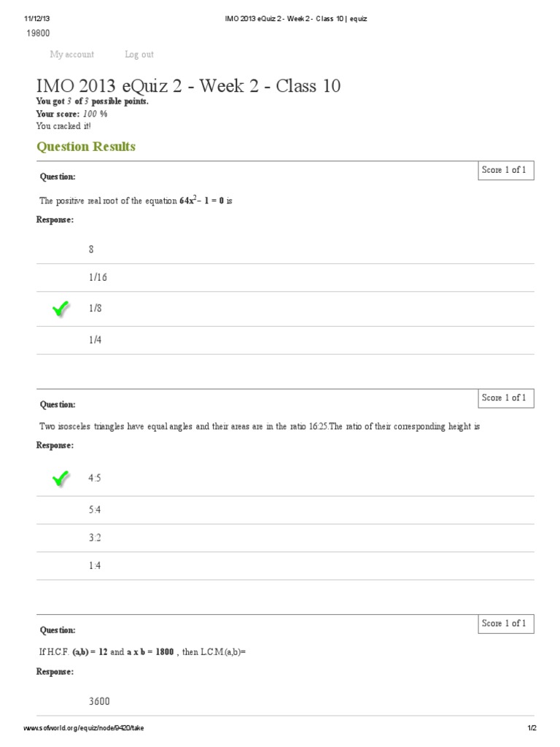
Task: Click the Question Results heading
Action: pyautogui.click(x=86, y=147)
